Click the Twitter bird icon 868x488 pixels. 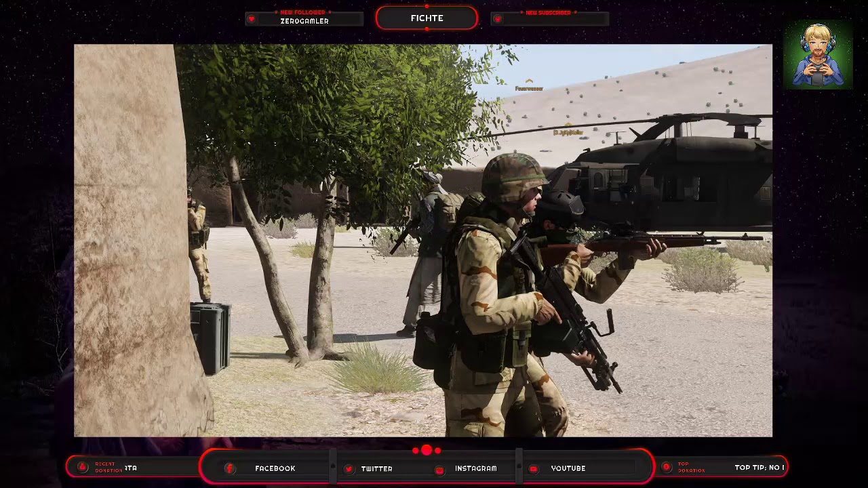[x=349, y=469]
